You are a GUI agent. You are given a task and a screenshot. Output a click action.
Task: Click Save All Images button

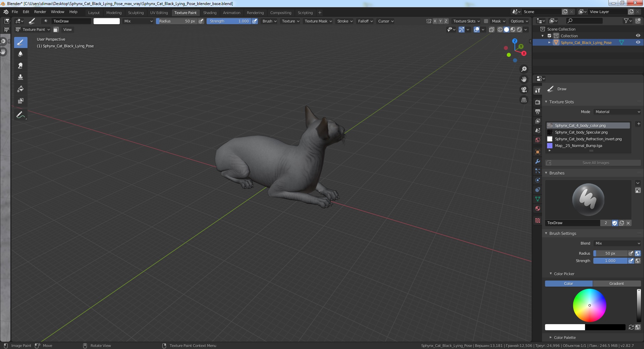point(593,163)
